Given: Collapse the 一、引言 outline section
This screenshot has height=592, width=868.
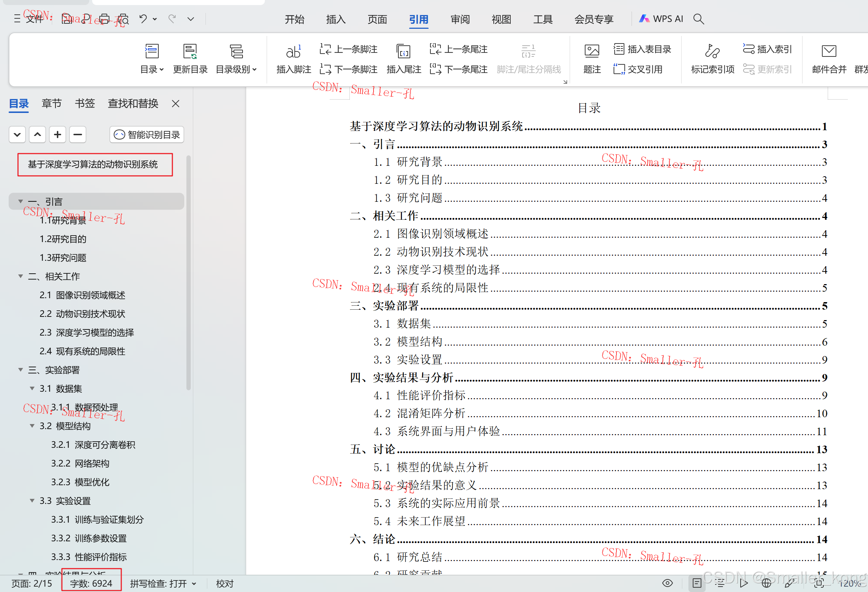Looking at the screenshot, I should 21,201.
